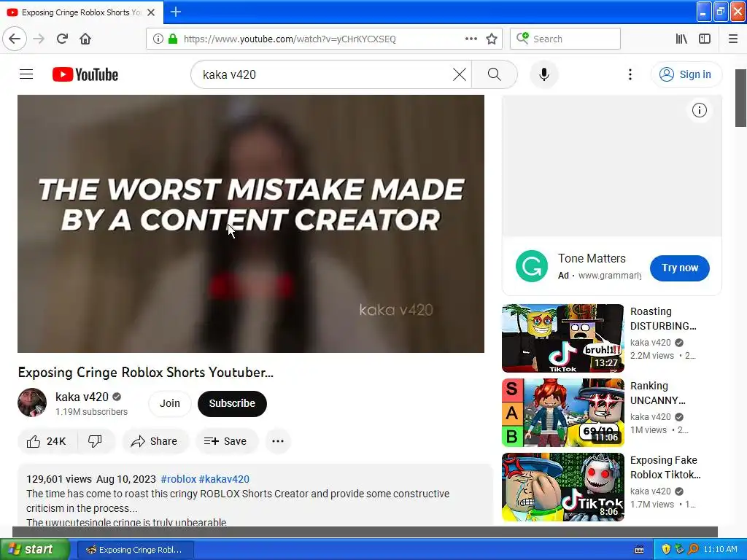Open the Ranking UNCANNY video title
The height and width of the screenshot is (560, 747).
tap(657, 393)
